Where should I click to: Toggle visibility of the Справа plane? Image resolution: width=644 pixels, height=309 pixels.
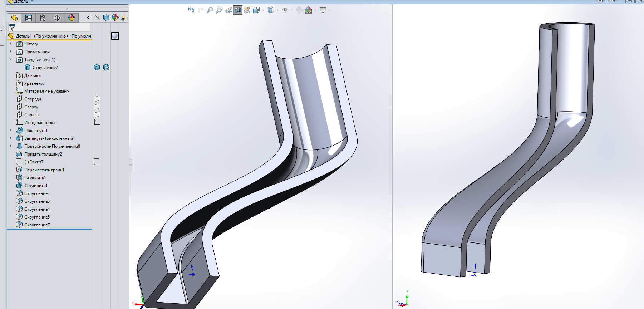tap(97, 114)
